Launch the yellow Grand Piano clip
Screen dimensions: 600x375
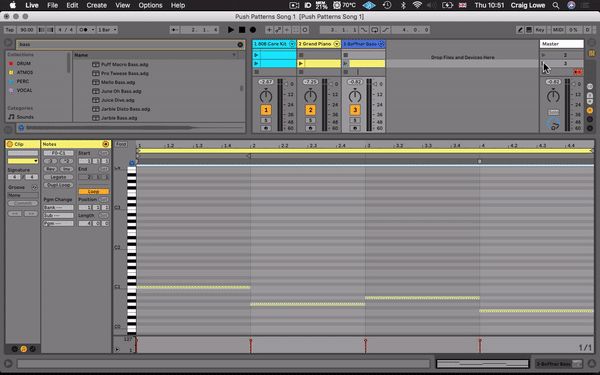(301, 64)
